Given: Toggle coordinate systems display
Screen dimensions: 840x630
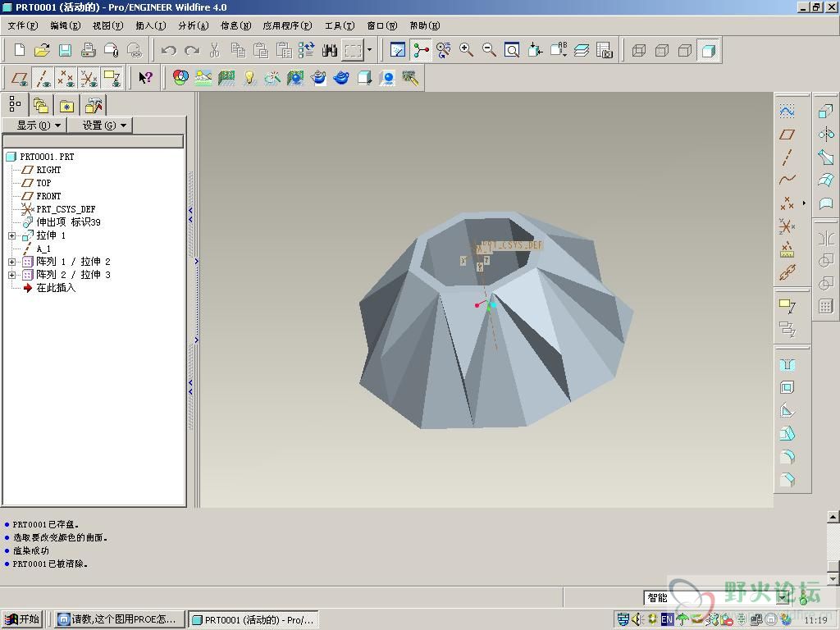Looking at the screenshot, I should (x=89, y=78).
